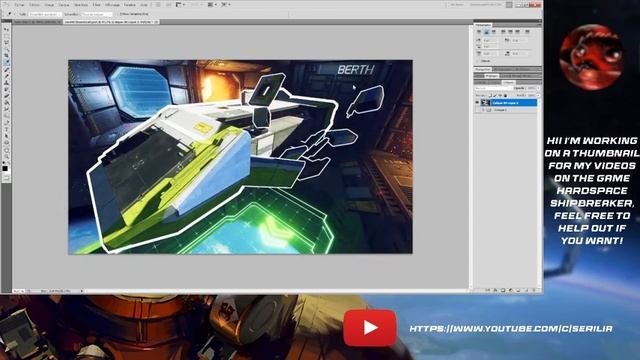Open the Image menu

[x=49, y=4]
